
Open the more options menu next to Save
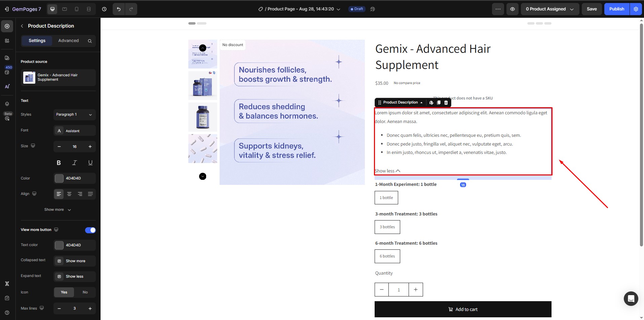point(498,9)
